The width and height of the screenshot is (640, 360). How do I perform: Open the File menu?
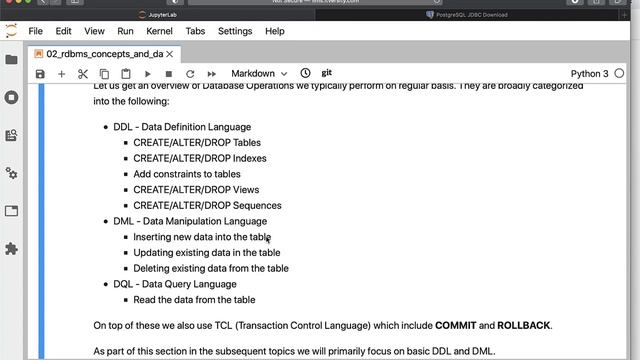click(36, 31)
